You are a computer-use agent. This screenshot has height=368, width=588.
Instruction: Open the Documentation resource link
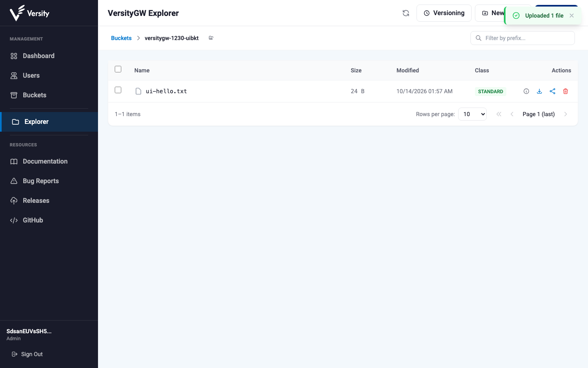coord(49,161)
